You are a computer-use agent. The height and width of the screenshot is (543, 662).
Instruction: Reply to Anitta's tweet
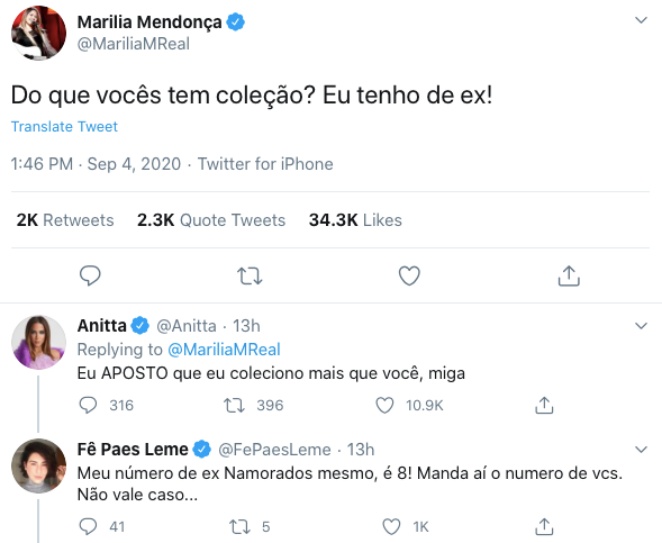pos(90,405)
